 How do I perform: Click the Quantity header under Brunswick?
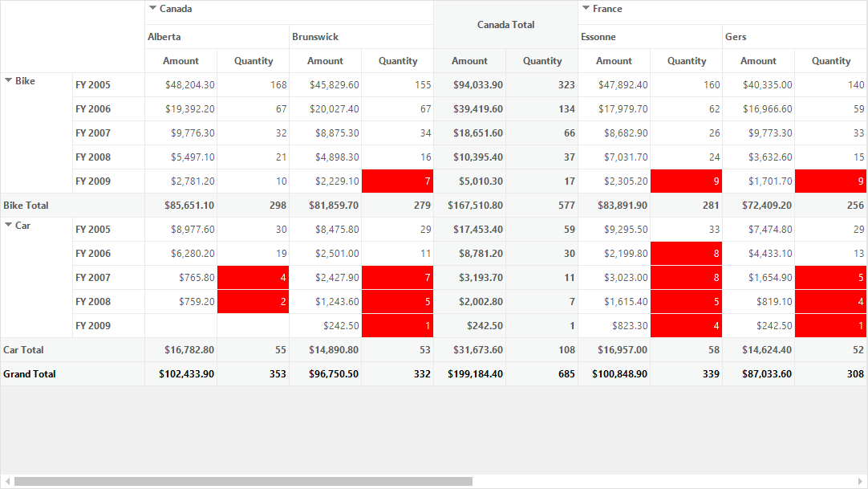[x=397, y=61]
